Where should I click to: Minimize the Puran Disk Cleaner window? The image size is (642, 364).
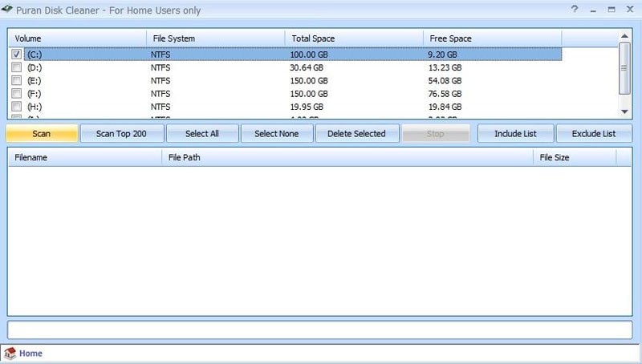pyautogui.click(x=593, y=10)
